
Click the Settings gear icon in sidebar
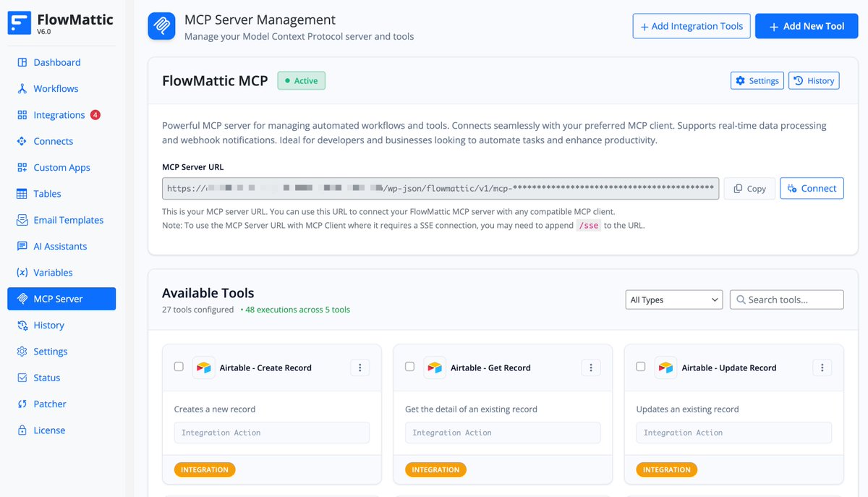click(22, 352)
